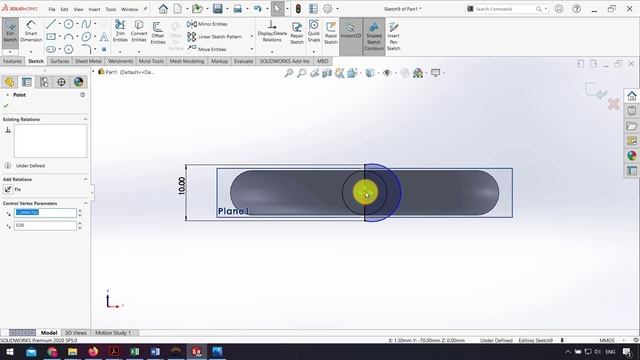Open Display/Delete Relations dropdown arrow

(272, 52)
